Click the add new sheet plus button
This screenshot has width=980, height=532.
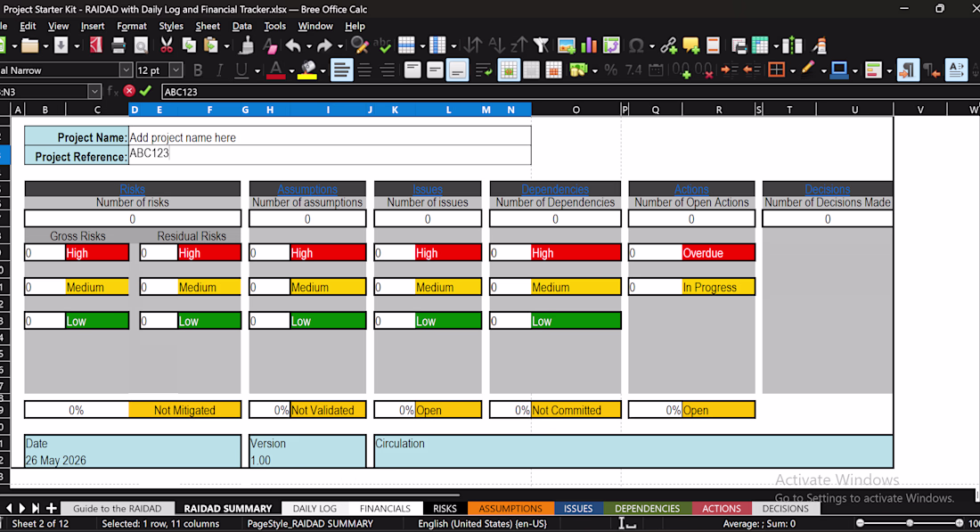point(52,508)
